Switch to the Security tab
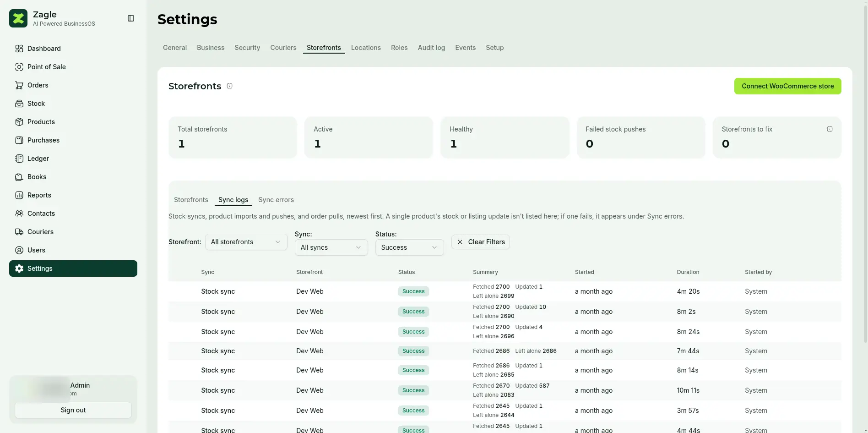 click(x=247, y=48)
